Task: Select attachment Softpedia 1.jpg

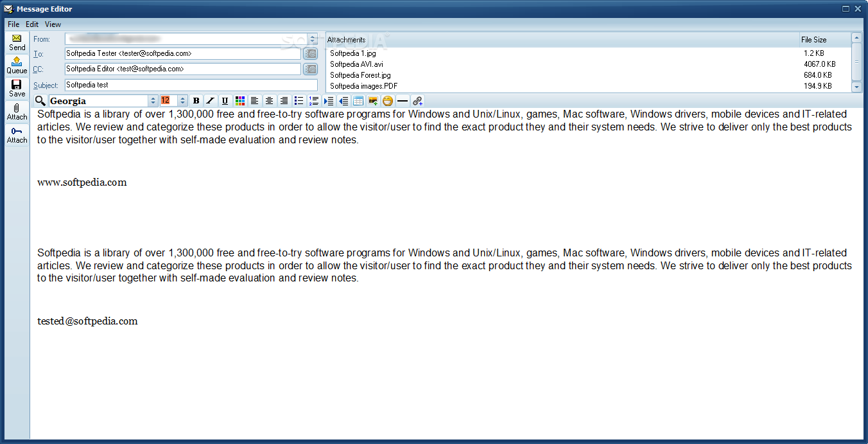Action: [x=353, y=53]
